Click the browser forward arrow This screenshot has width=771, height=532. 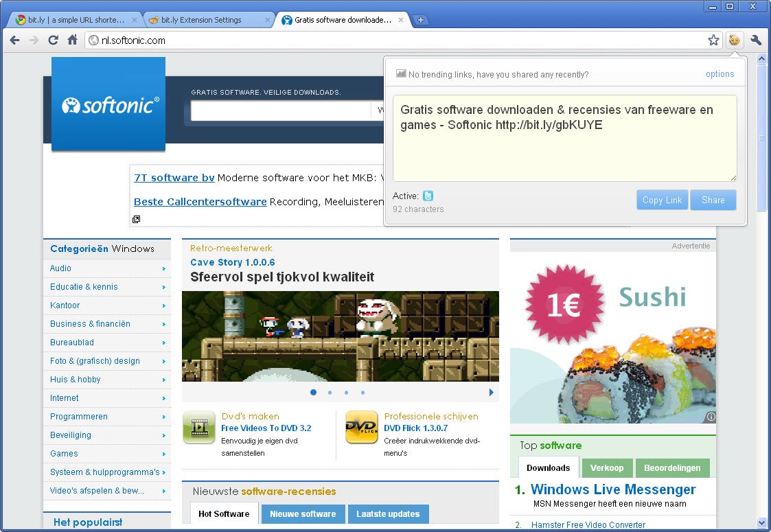34,41
